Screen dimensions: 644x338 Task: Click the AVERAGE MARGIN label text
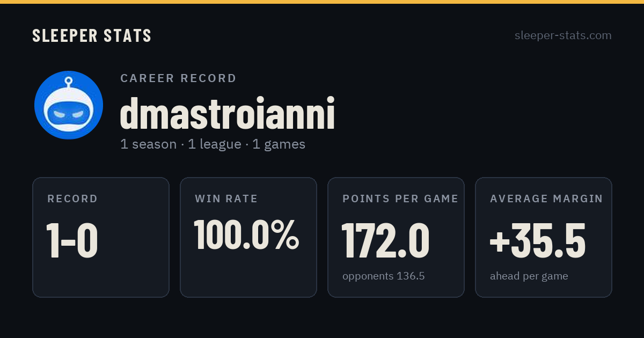[x=546, y=199]
